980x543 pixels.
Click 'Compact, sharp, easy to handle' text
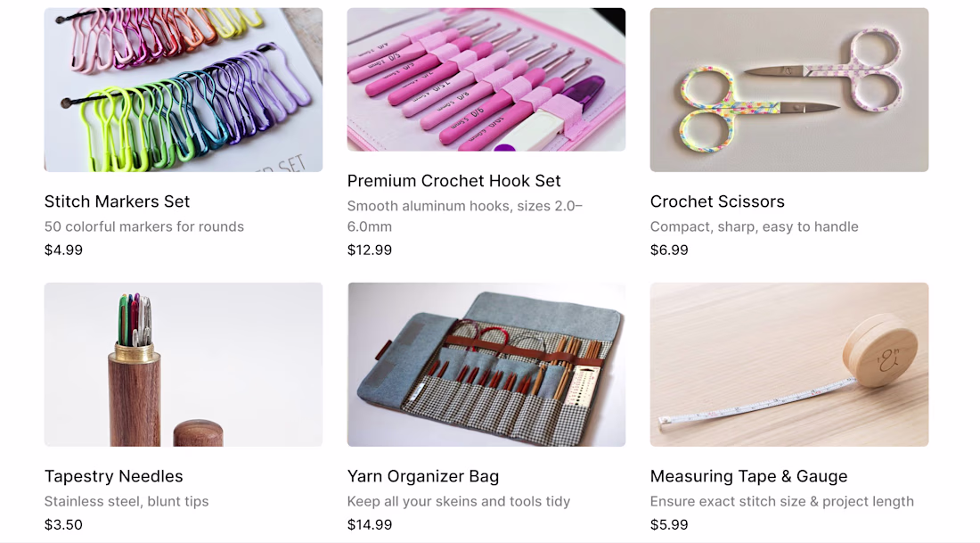(x=754, y=226)
